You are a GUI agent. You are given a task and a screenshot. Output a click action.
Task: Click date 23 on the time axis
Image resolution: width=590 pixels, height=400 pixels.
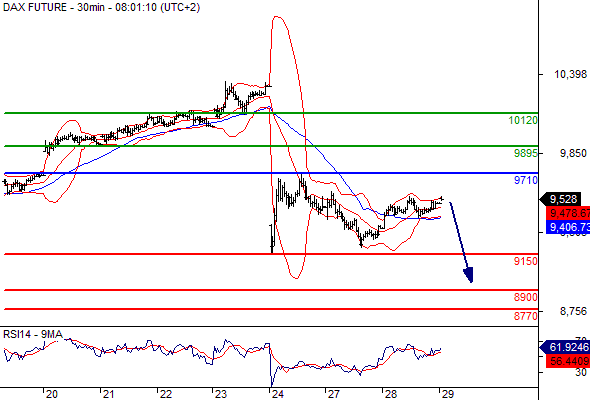point(220,394)
